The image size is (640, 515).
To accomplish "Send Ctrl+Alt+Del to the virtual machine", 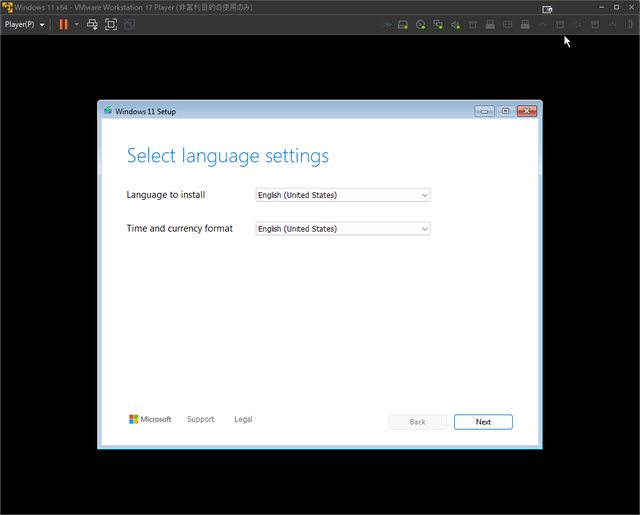I will pyautogui.click(x=92, y=24).
